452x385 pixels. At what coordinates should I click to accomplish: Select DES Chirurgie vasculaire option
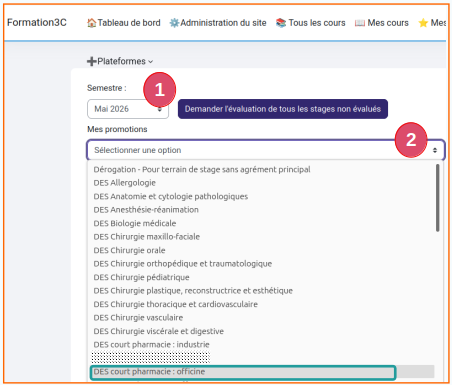pos(138,318)
